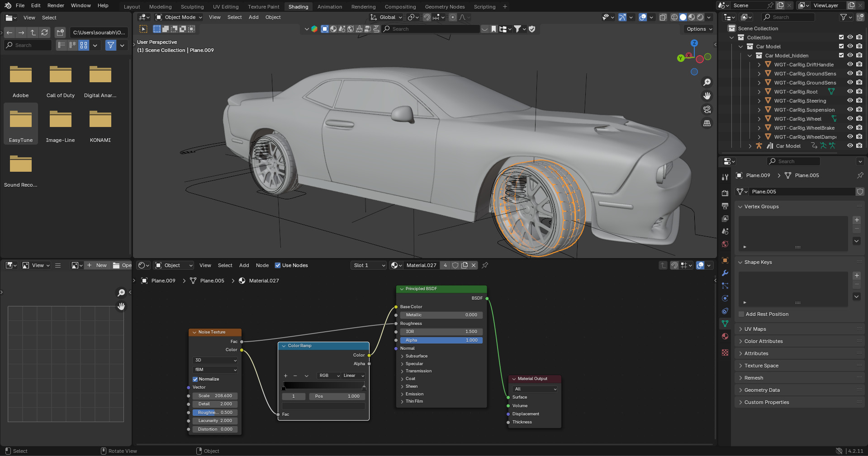Click the viewport zoom magnifier icon
The image size is (868, 456).
tap(707, 82)
